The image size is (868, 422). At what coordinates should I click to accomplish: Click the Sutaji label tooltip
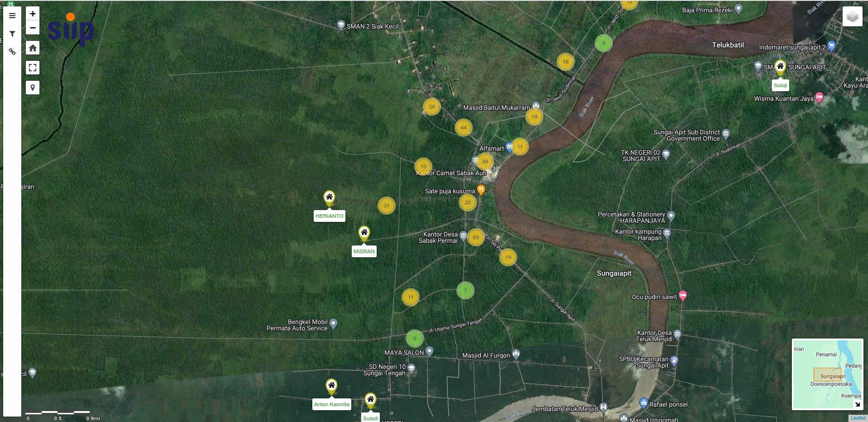tap(780, 85)
